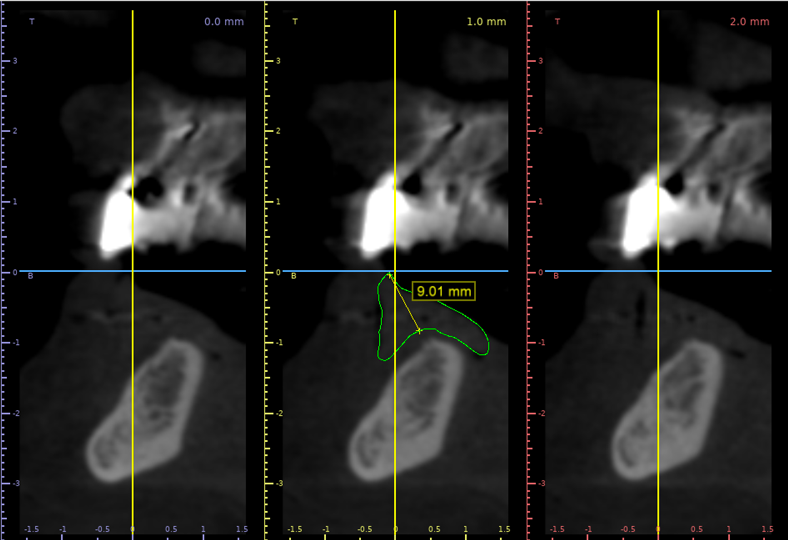Click the 3 tick on the 0.0 mm slice vertical ruler
The image size is (788, 540).
pos(14,61)
